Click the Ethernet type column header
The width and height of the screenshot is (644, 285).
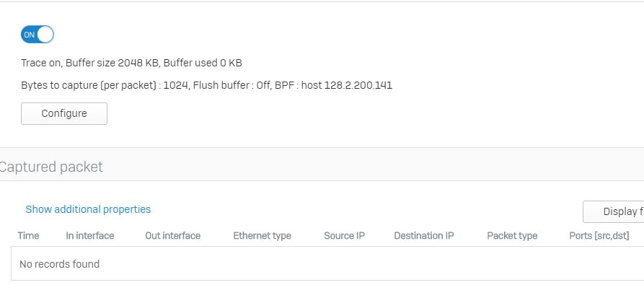(262, 236)
